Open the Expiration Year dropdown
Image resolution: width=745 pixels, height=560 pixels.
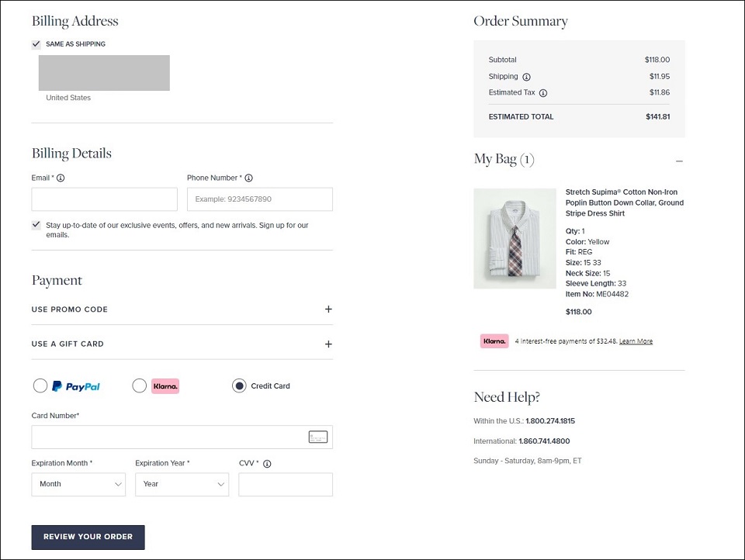tap(182, 484)
